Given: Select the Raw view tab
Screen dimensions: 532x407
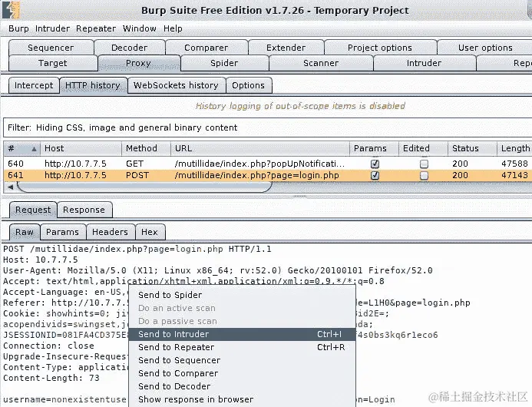Looking at the screenshot, I should (25, 232).
